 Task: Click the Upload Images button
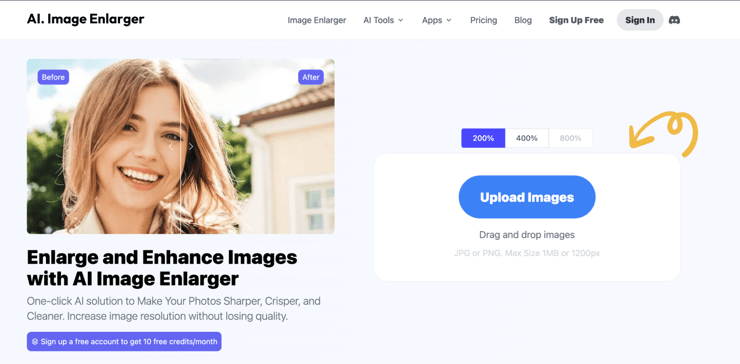(527, 197)
